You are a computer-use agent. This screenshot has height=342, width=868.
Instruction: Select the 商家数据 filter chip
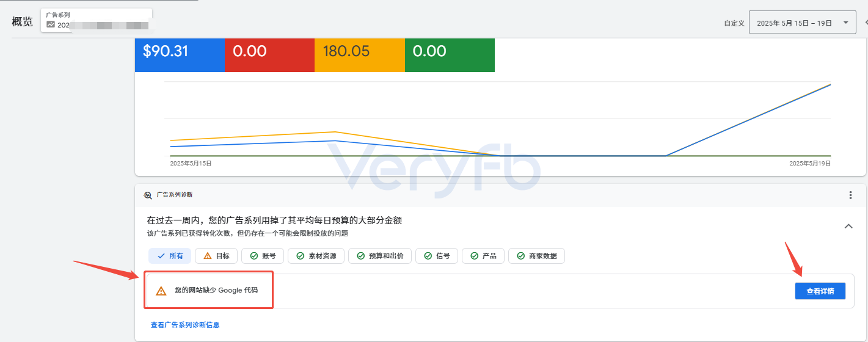pyautogui.click(x=537, y=256)
